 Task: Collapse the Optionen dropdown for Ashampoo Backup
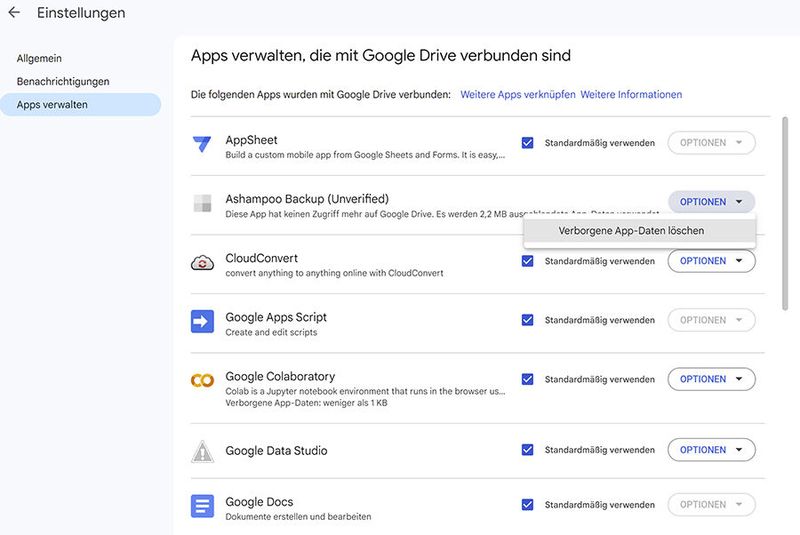711,202
